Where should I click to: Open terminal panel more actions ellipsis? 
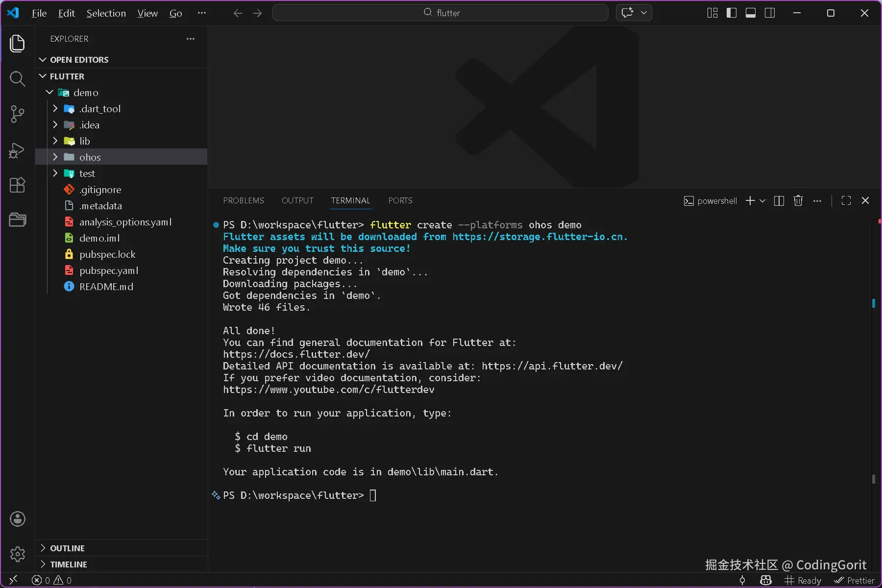point(817,201)
